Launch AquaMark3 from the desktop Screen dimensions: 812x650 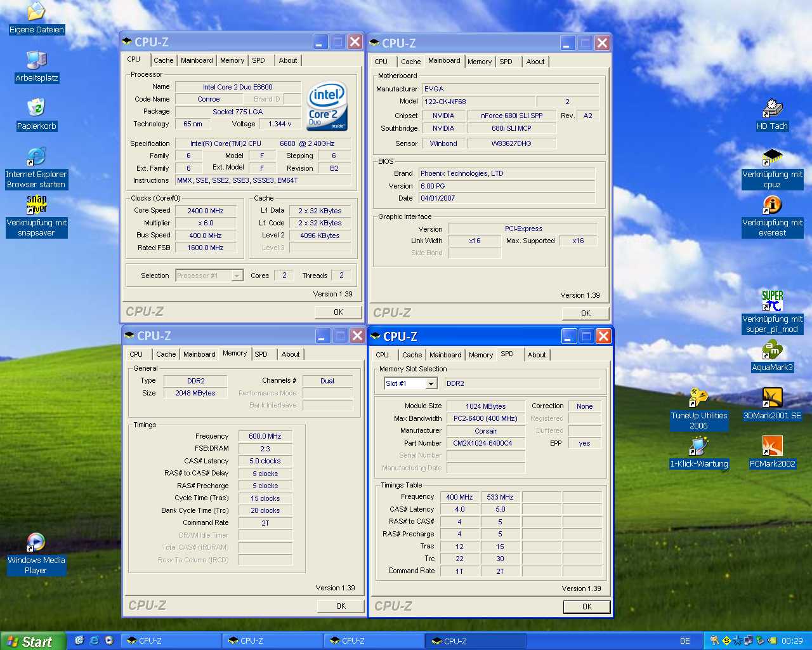771,350
